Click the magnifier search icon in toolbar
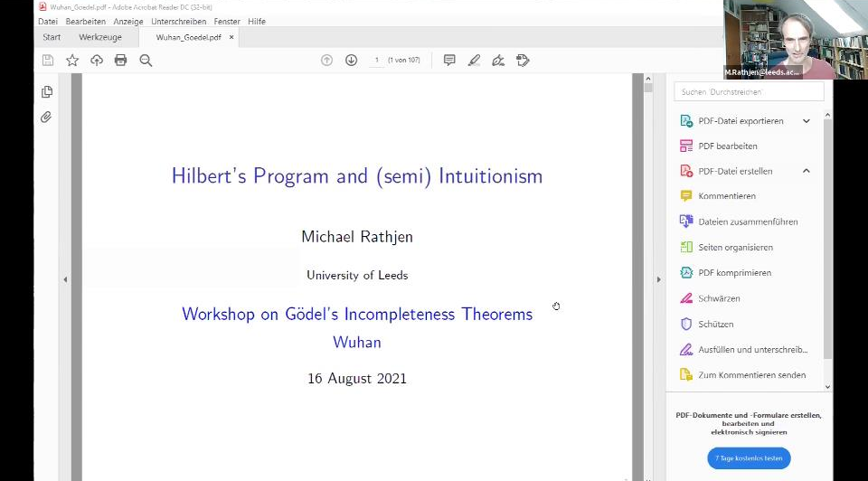This screenshot has width=868, height=481. (146, 61)
